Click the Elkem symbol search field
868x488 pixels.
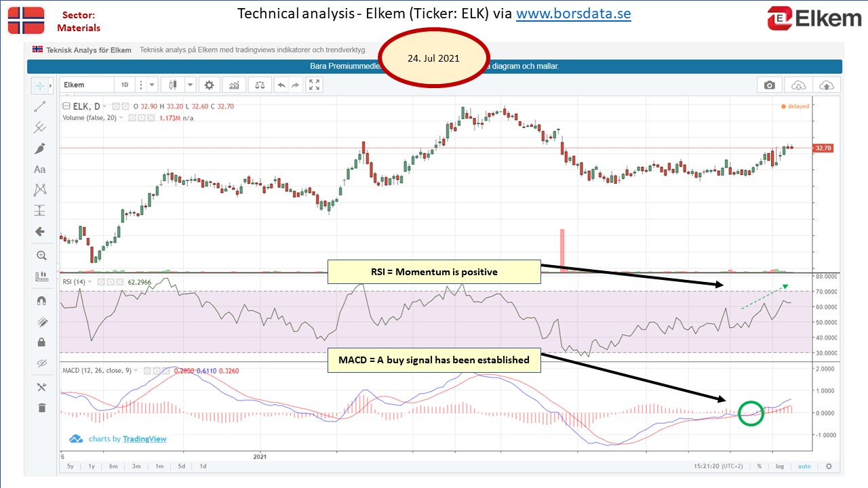tap(87, 85)
